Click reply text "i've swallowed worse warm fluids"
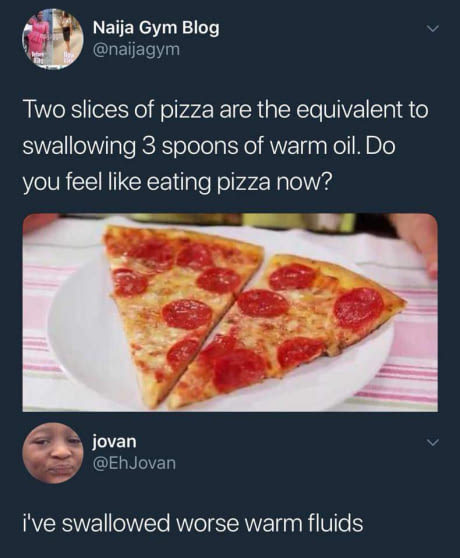The height and width of the screenshot is (558, 460). (192, 523)
